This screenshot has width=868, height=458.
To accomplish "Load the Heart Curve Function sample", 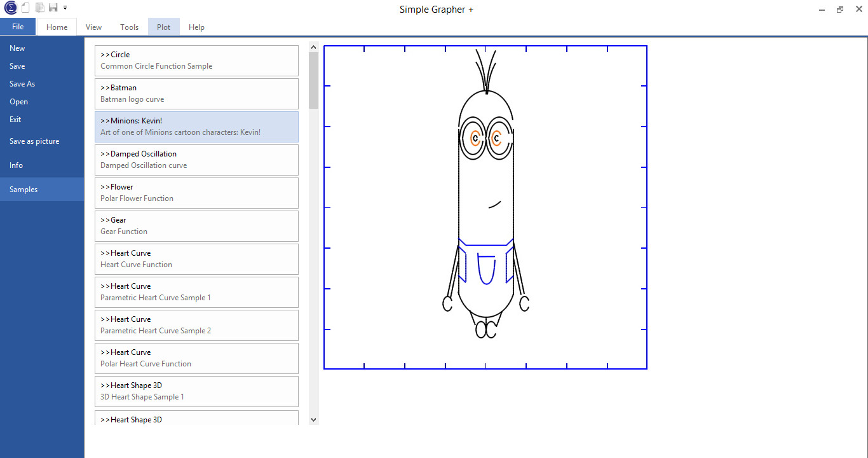I will tap(196, 259).
